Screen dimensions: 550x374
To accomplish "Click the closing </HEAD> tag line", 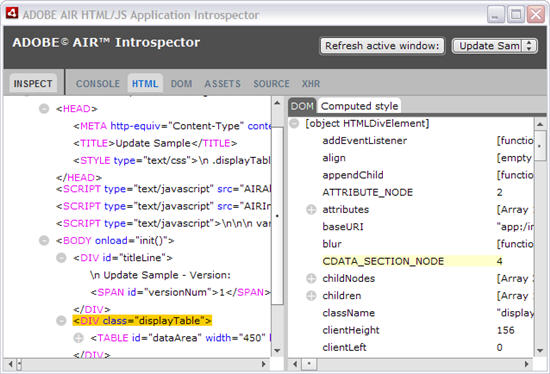I will [79, 178].
